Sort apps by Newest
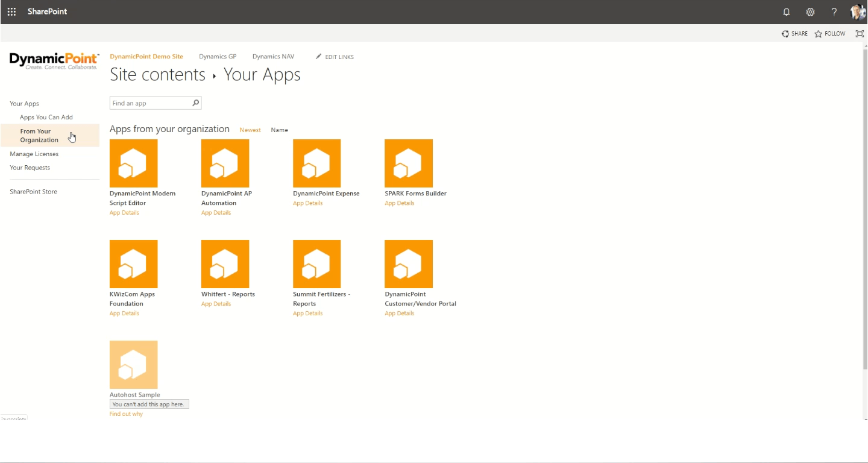The image size is (868, 463). click(x=250, y=130)
